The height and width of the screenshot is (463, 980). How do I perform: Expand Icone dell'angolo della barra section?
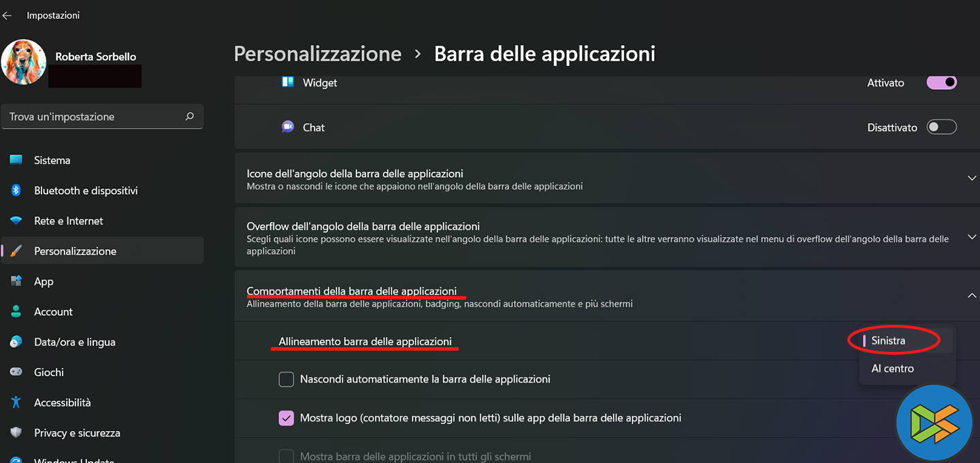[x=972, y=178]
